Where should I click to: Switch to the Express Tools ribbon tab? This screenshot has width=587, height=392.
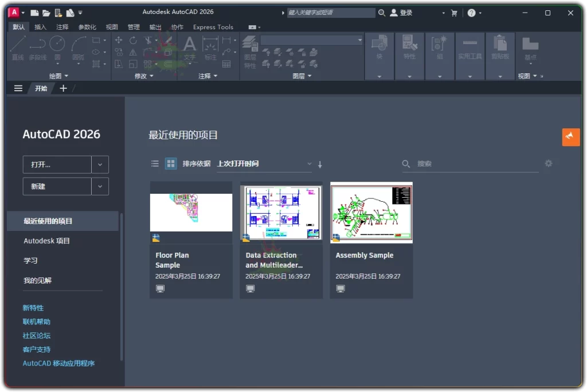click(213, 27)
